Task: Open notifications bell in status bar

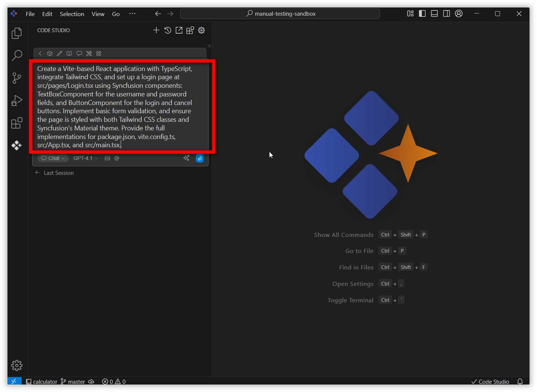Action: click(x=520, y=382)
